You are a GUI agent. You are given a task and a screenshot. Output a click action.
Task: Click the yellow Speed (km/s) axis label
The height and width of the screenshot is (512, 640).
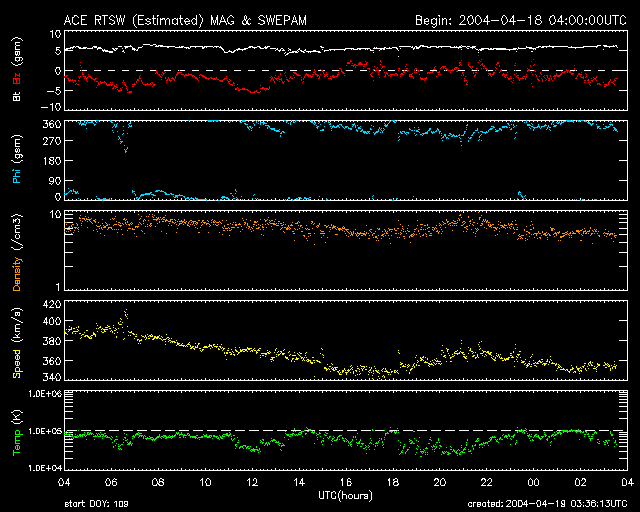tap(17, 342)
